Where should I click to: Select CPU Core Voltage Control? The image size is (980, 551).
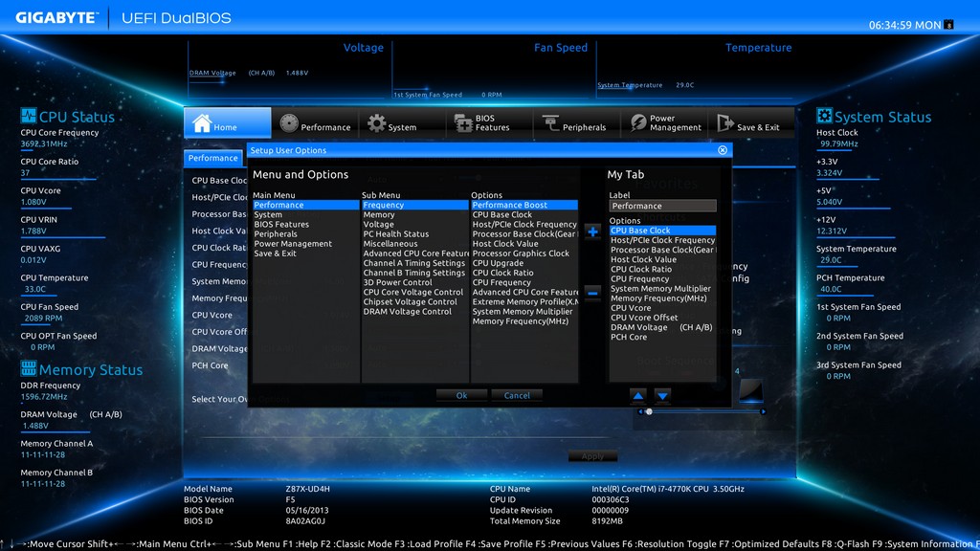[415, 293]
